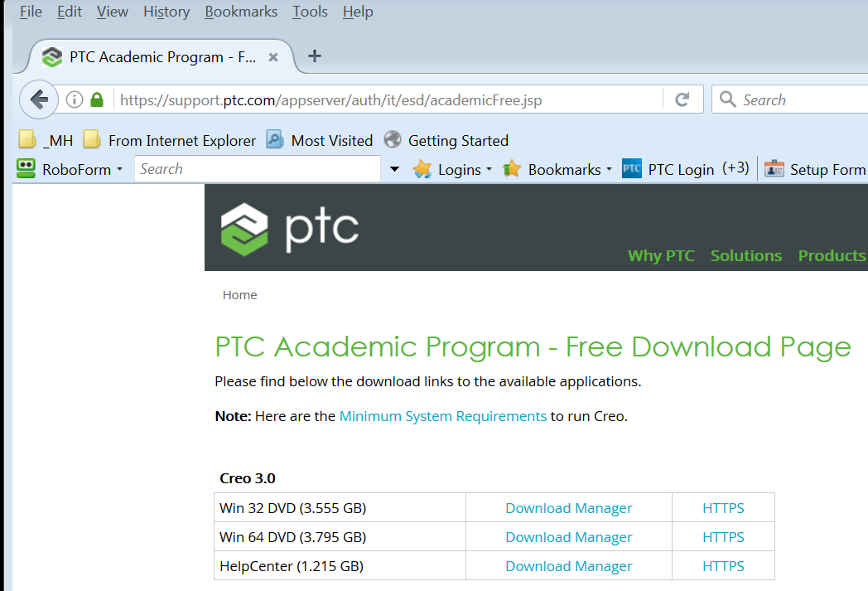868x591 pixels.
Task: Reload the page with refresh icon
Action: [682, 99]
